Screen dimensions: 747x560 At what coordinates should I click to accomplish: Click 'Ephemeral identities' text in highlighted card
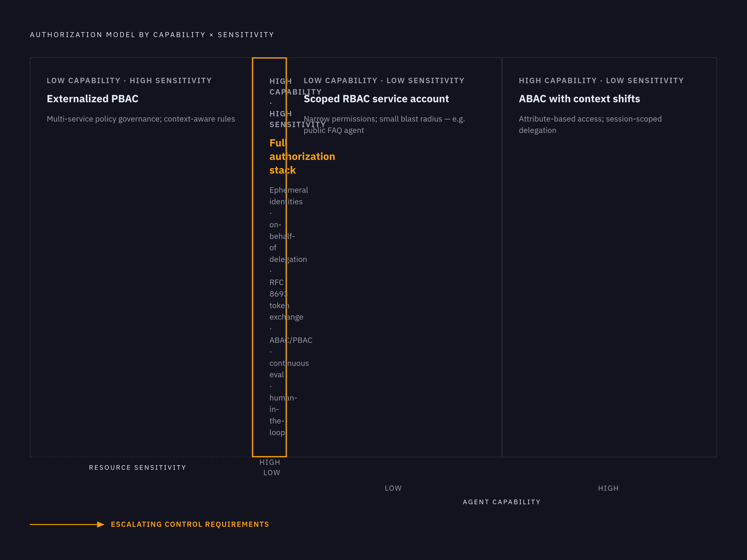[x=289, y=196]
